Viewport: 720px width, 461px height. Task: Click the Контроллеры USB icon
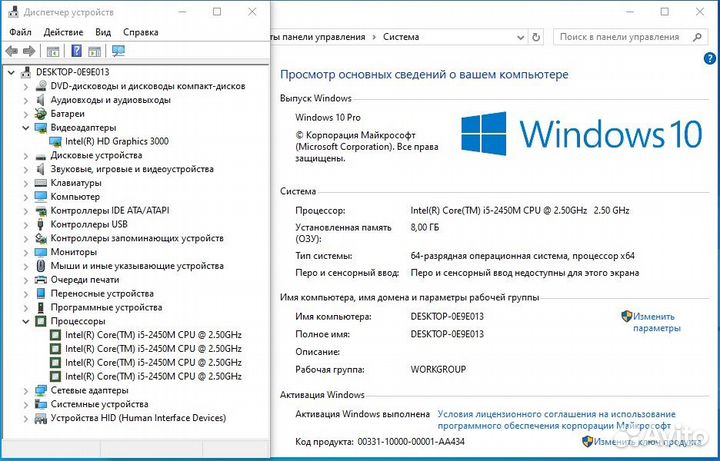[x=41, y=224]
